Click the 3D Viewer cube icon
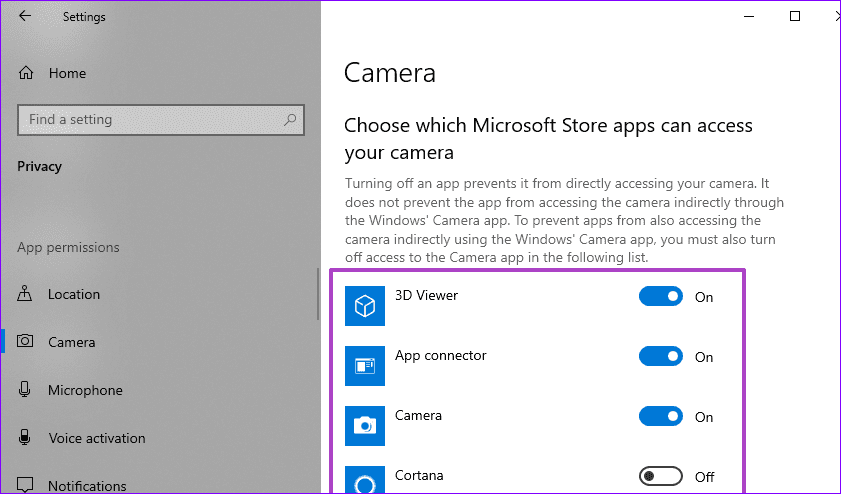The image size is (841, 494). coord(365,306)
